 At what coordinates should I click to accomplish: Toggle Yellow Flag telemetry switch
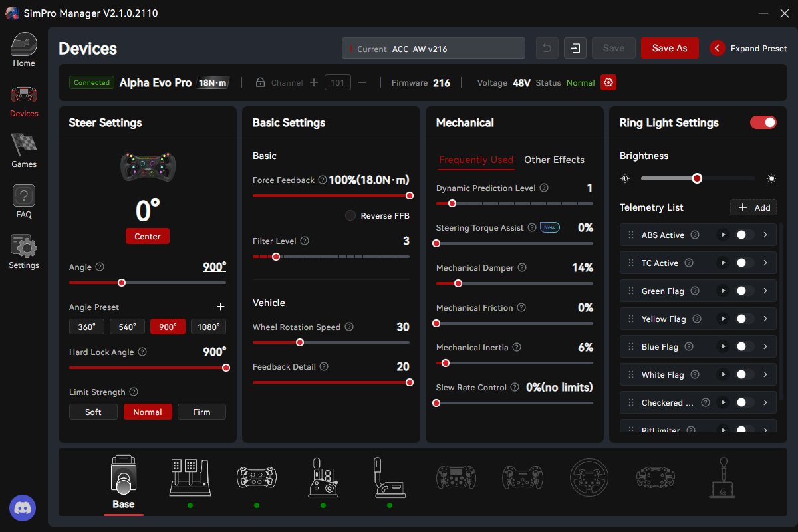[745, 319]
